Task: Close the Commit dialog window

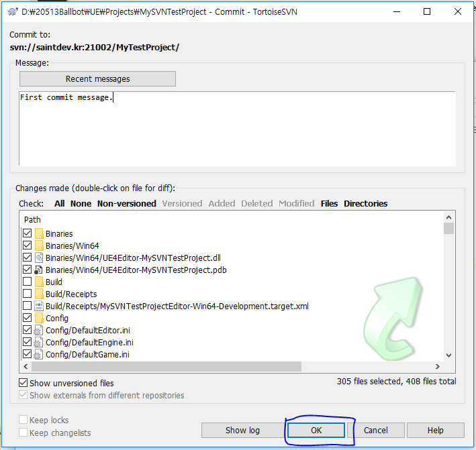Action: (457, 11)
